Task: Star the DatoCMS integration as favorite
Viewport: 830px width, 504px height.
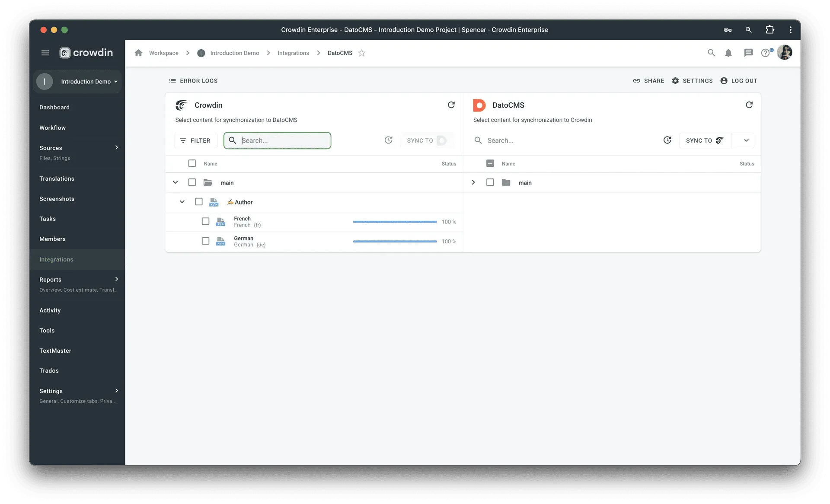Action: [x=362, y=53]
